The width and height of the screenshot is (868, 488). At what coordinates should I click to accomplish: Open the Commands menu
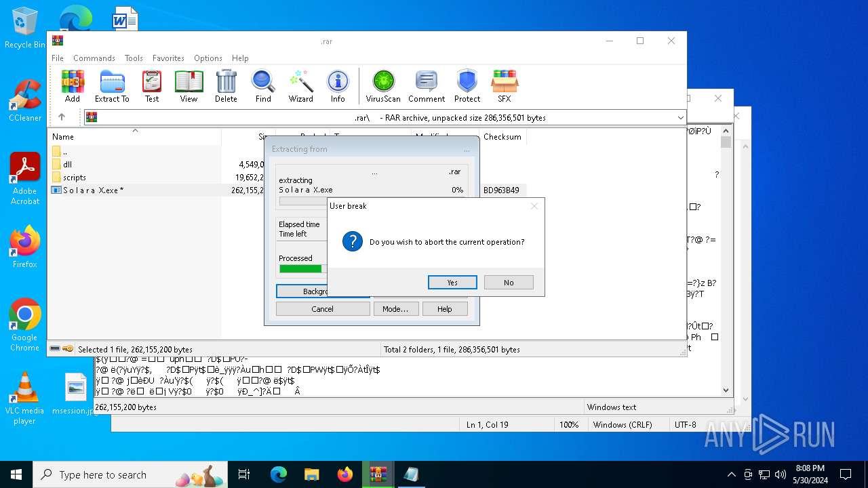tap(94, 58)
